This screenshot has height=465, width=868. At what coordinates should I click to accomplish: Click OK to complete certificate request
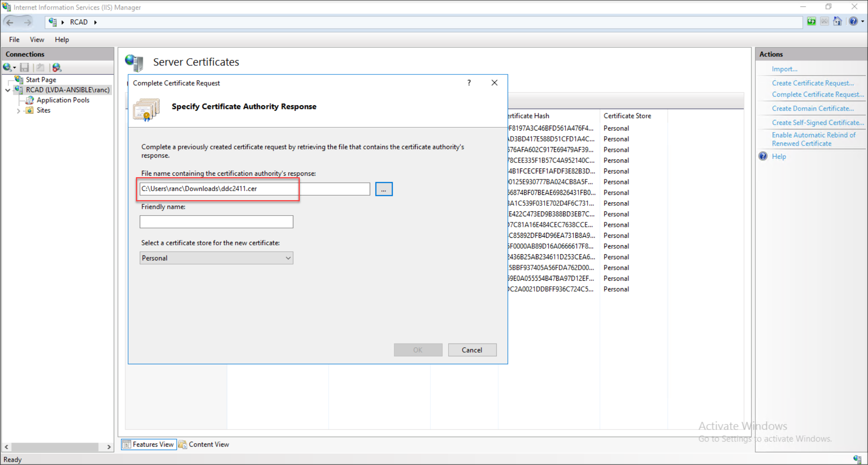[x=418, y=350]
